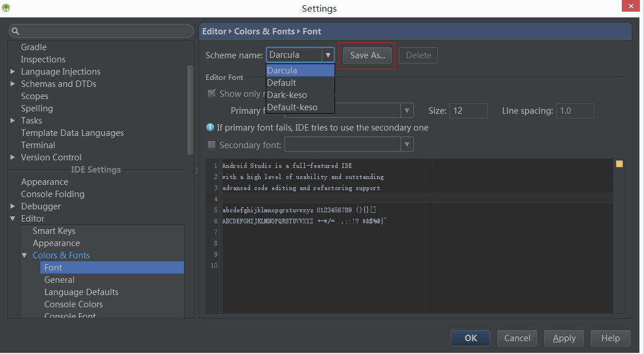
Task: Collapse the Colors & Fonts node
Action: click(x=25, y=255)
